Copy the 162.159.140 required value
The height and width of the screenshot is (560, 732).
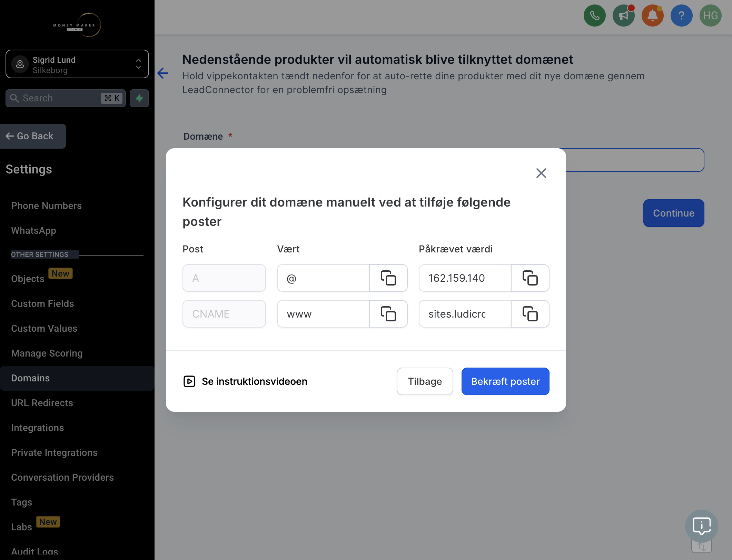[x=530, y=278]
